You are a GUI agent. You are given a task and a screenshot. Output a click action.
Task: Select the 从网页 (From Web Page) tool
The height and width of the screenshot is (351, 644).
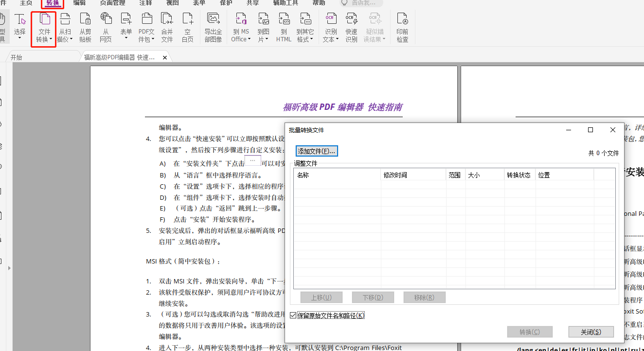[x=106, y=28]
